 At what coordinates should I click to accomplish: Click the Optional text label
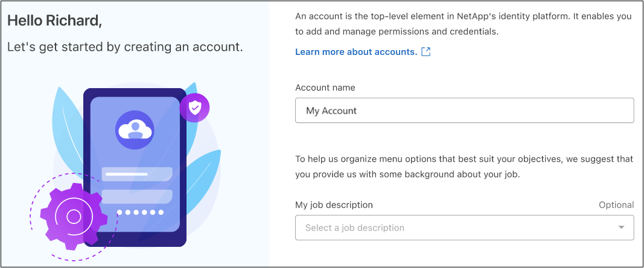tap(616, 205)
